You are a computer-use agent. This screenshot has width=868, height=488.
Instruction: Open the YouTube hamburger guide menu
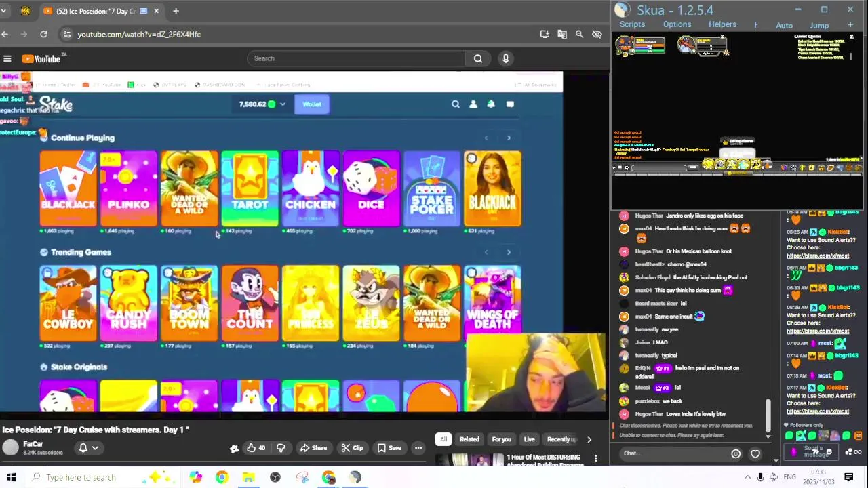coord(7,59)
